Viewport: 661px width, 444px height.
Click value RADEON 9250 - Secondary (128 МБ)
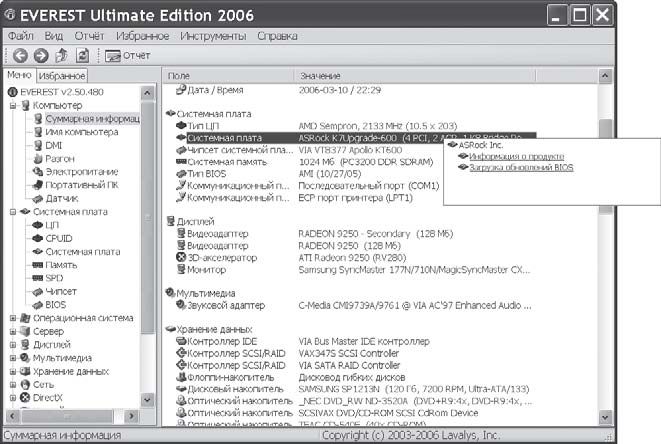pos(375,234)
